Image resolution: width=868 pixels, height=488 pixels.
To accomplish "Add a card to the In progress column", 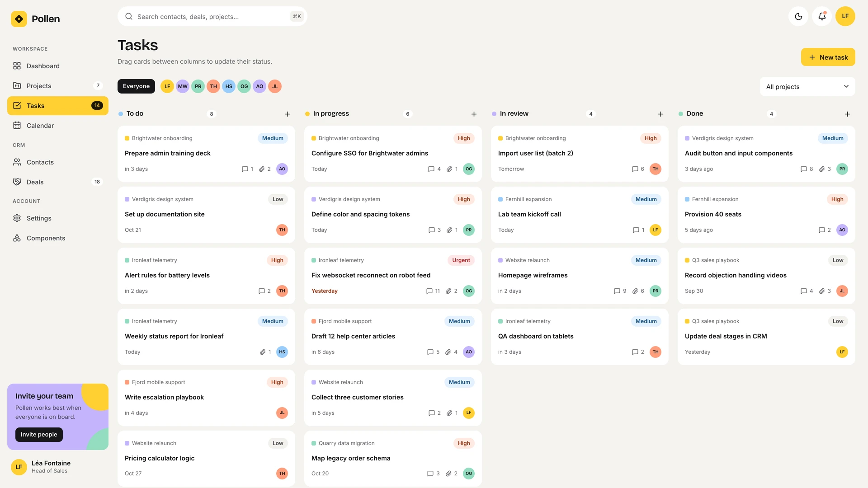I will click(474, 114).
